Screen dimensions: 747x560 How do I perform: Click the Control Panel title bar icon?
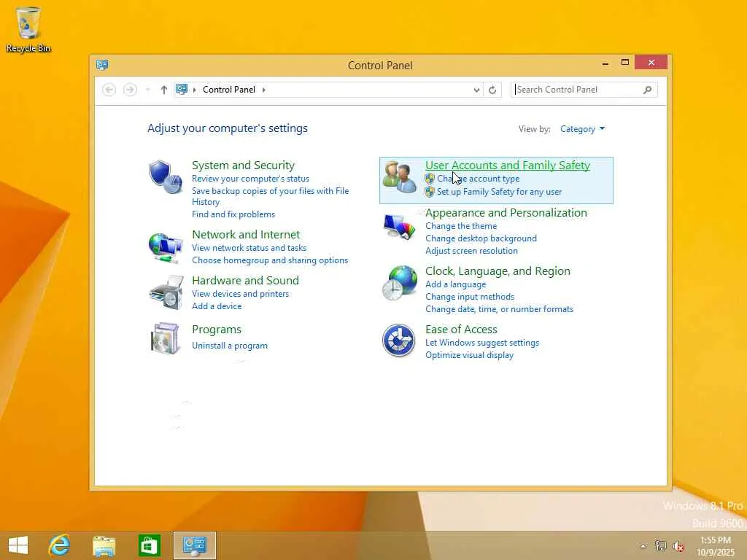coord(102,65)
